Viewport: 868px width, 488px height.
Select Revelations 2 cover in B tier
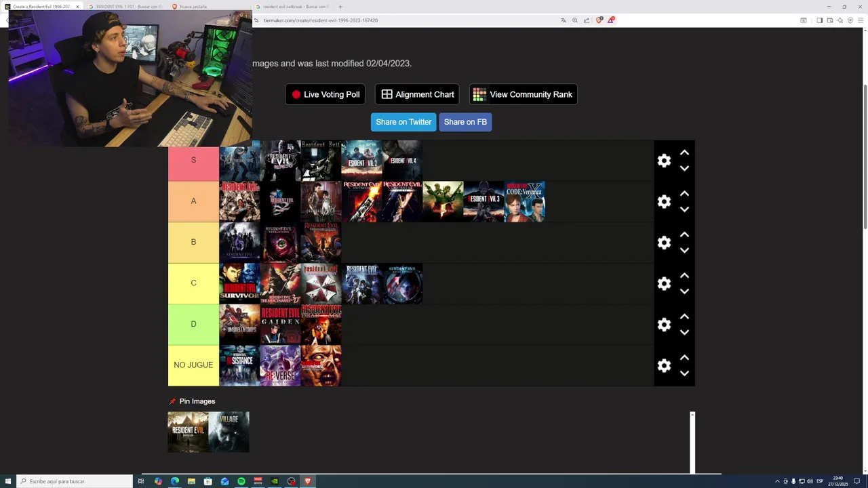[280, 243]
